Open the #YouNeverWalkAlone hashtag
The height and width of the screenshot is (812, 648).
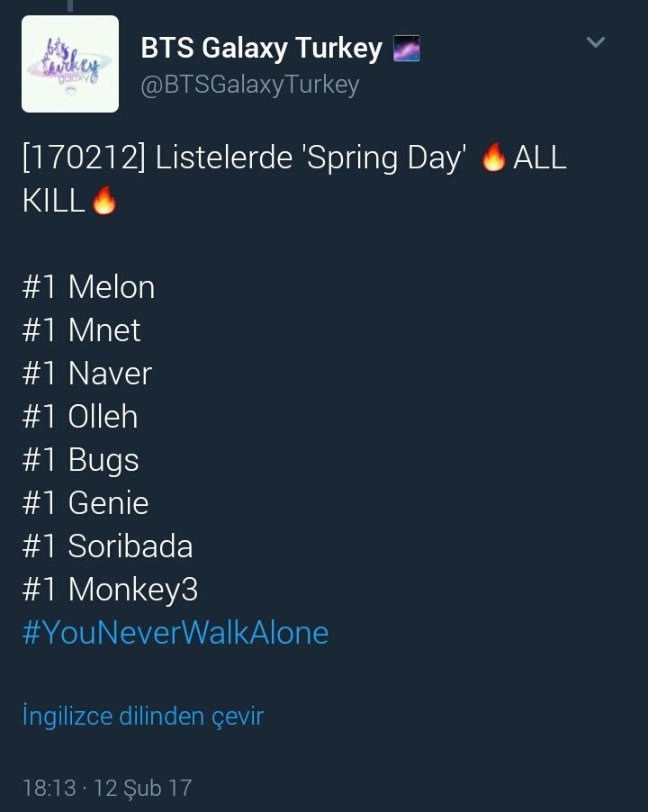(175, 633)
